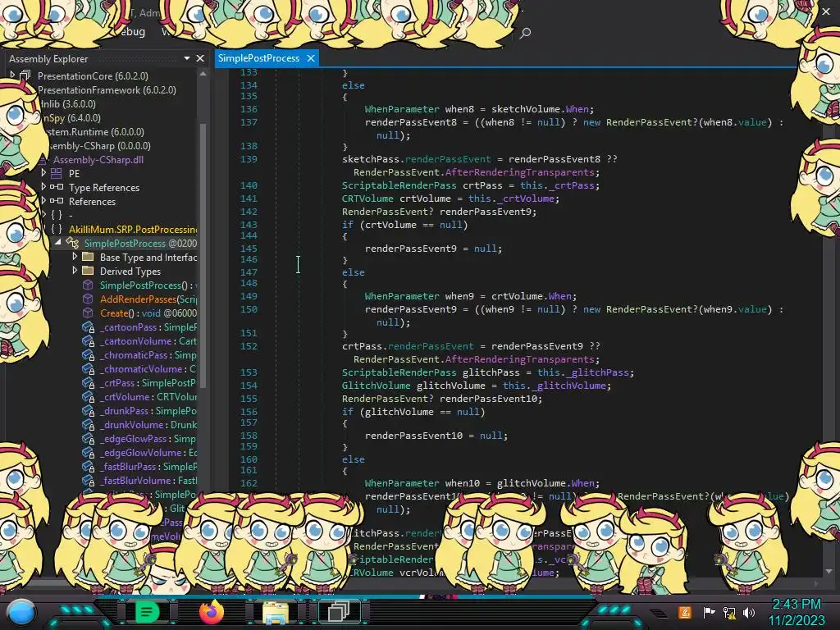Viewport: 840px width, 630px height.
Task: Select the _edgeGlowVolume field row
Action: click(148, 453)
